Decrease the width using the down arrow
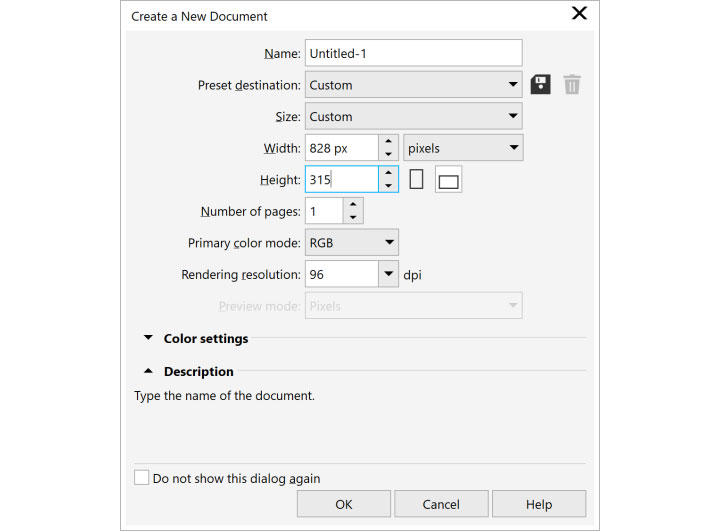720x531 pixels. [389, 155]
